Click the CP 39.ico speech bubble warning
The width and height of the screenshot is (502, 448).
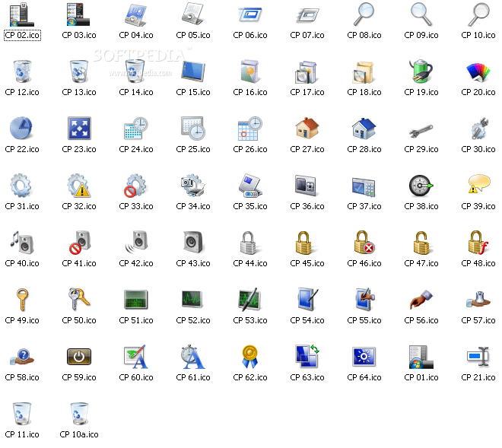[479, 184]
